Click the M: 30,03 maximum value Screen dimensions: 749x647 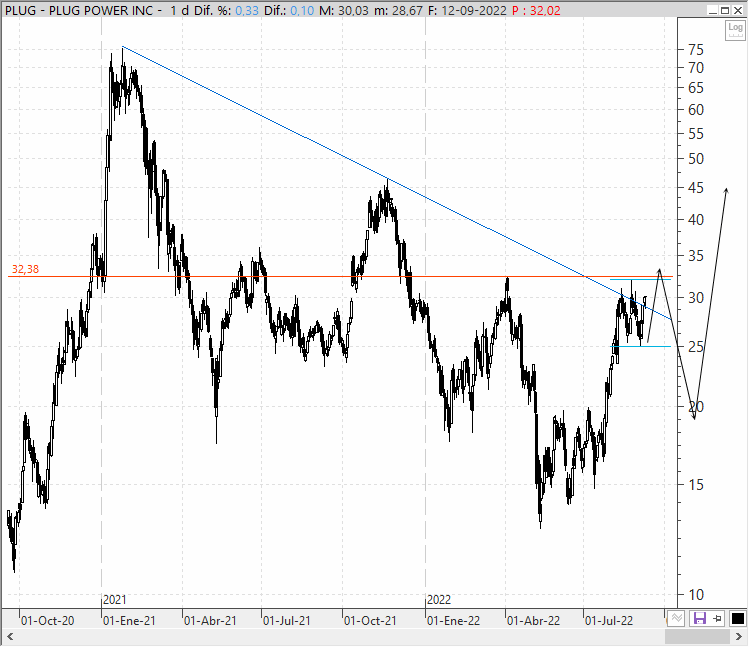pos(344,11)
